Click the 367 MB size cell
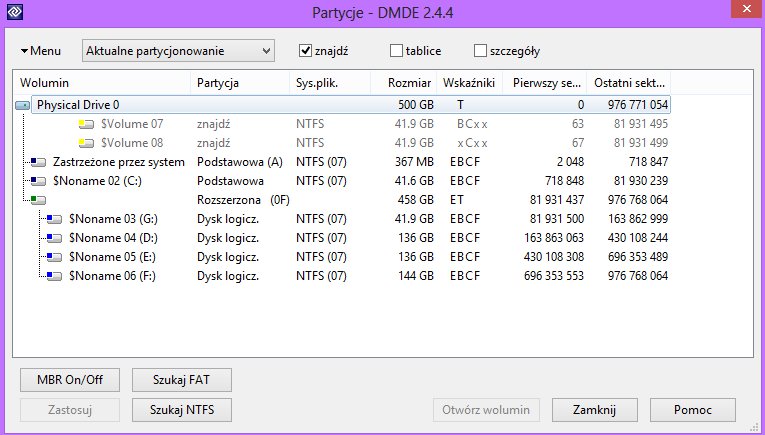The width and height of the screenshot is (765, 435). (413, 162)
